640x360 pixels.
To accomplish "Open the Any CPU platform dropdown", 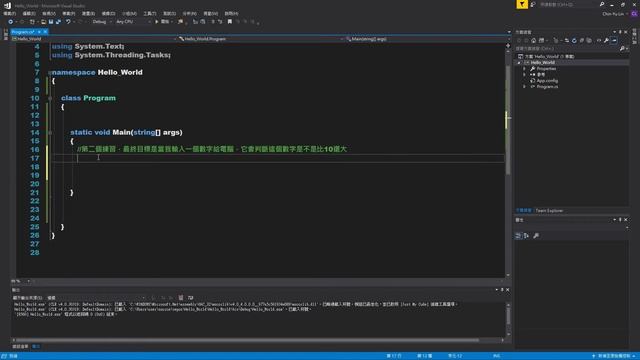I will [x=133, y=22].
